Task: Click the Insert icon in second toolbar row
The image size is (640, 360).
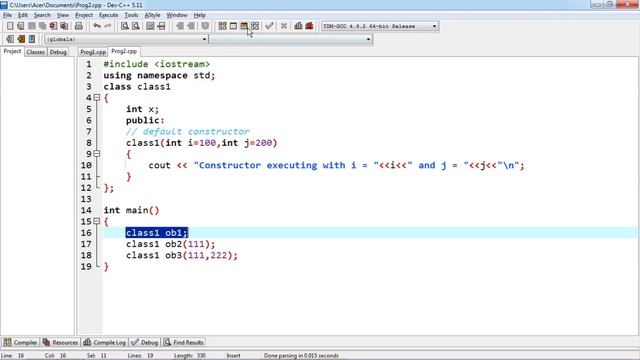Action: click(10, 39)
